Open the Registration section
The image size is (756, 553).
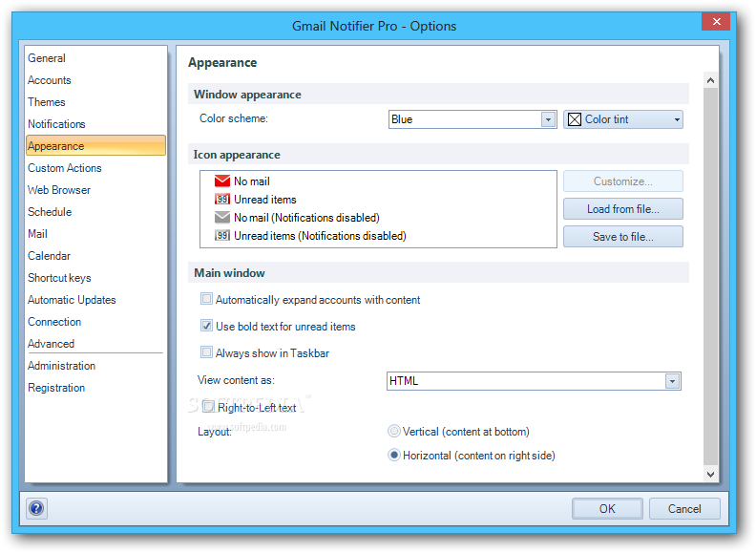click(56, 388)
